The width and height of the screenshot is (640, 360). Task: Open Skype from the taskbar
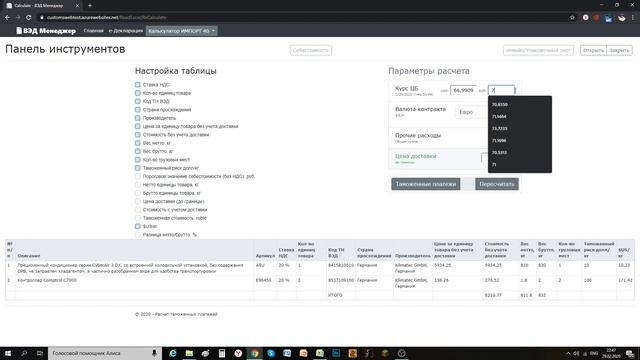(271, 353)
